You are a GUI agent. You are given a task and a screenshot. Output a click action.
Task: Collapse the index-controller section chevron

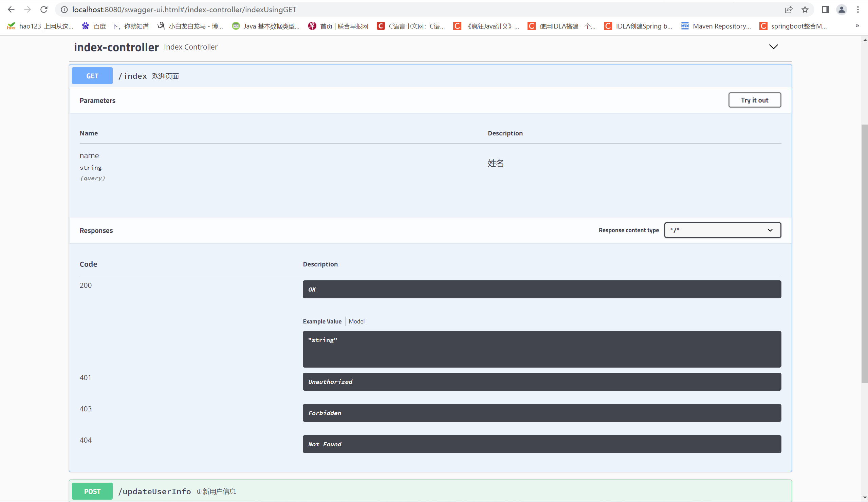tap(773, 47)
